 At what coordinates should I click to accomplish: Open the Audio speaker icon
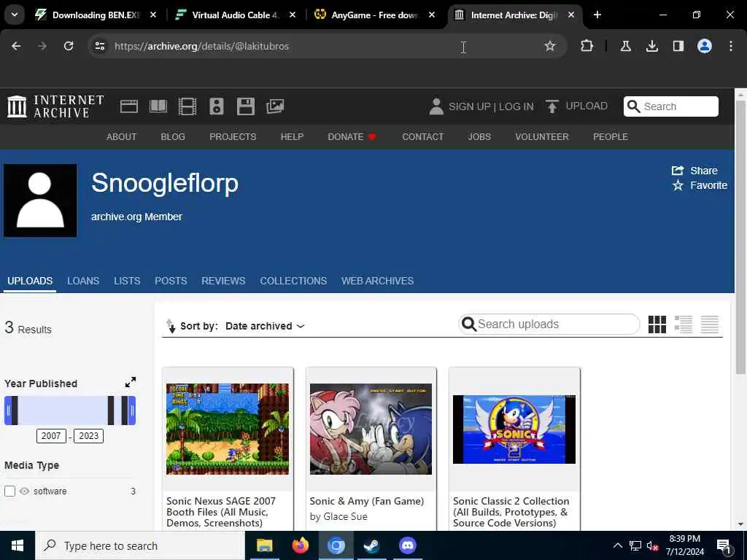pyautogui.click(x=216, y=106)
